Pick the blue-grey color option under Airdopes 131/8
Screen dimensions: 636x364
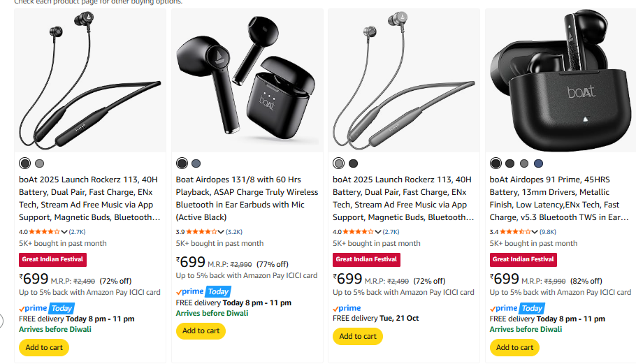pyautogui.click(x=196, y=163)
